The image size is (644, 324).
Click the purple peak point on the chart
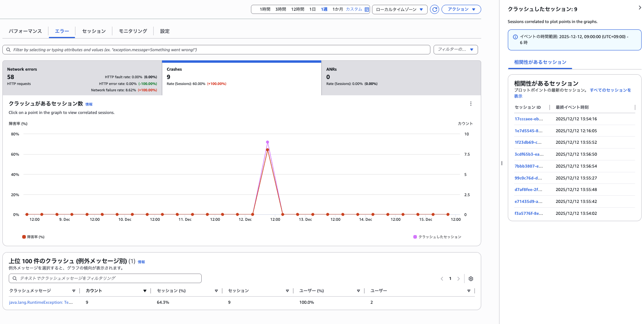coord(268,142)
